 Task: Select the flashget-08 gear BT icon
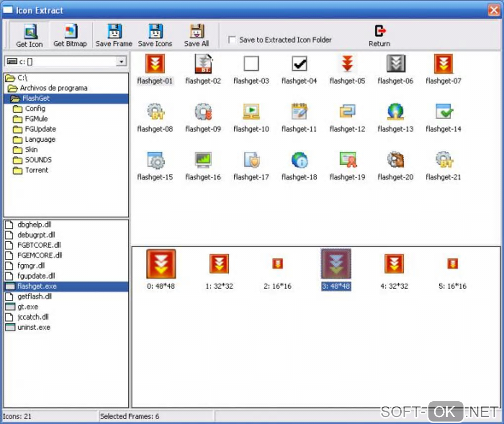(x=155, y=117)
